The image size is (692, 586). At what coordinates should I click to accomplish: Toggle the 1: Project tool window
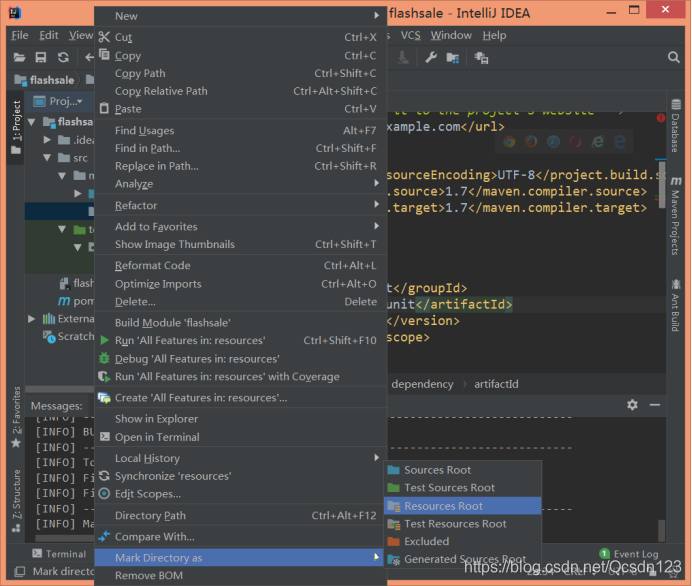(16, 127)
